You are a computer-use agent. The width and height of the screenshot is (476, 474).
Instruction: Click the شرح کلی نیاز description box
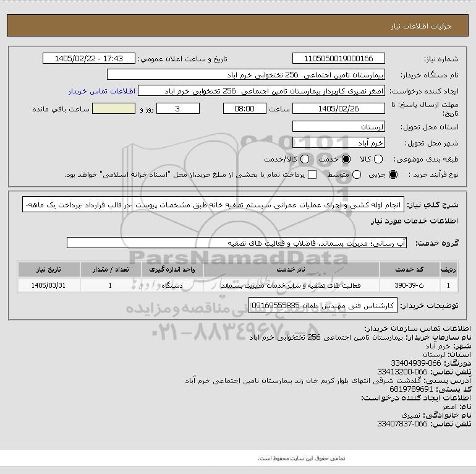213,204
